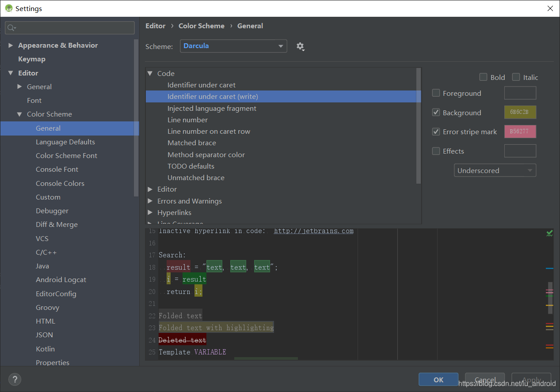
Task: Expand the Hyperlinks group
Action: coord(150,213)
